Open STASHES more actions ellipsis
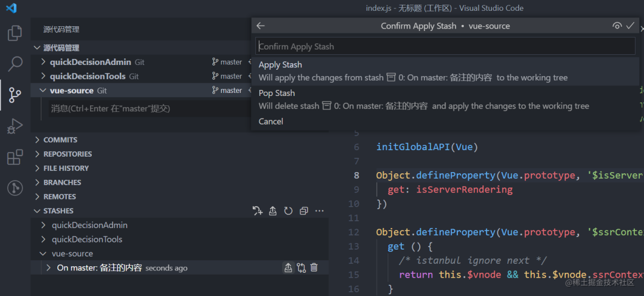This screenshot has height=296, width=644. click(319, 211)
